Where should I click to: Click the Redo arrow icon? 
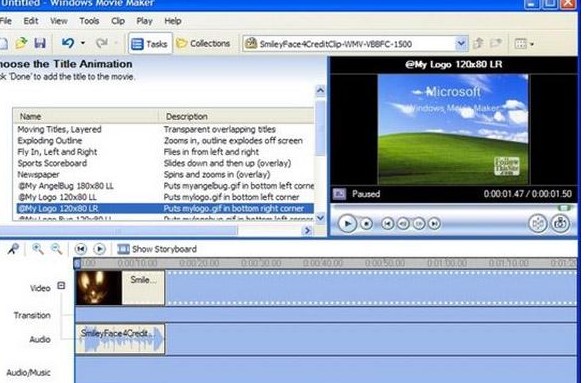pyautogui.click(x=102, y=43)
